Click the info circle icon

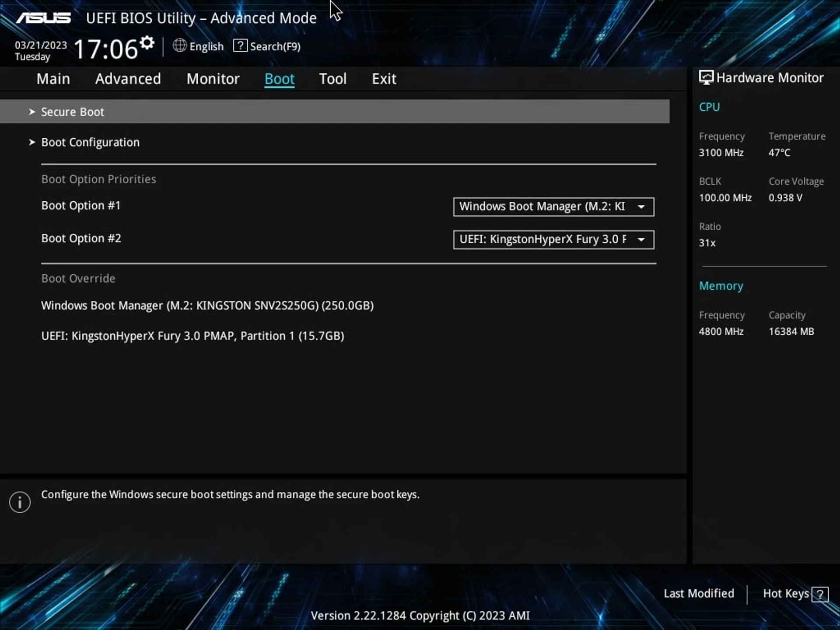tap(20, 502)
